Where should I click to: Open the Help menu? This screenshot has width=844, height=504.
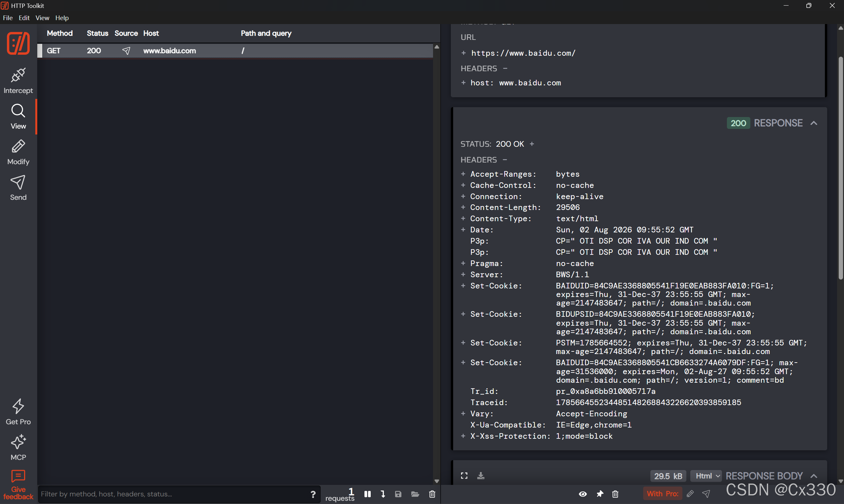click(x=62, y=18)
